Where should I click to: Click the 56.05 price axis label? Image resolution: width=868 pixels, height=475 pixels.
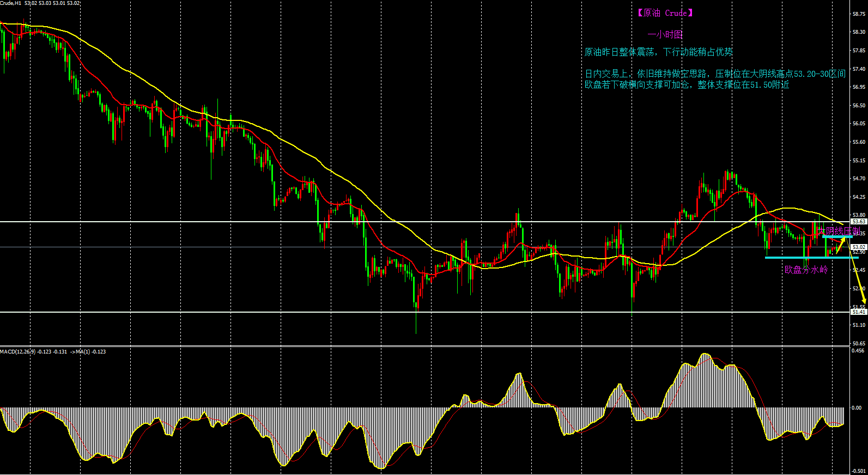pyautogui.click(x=859, y=124)
